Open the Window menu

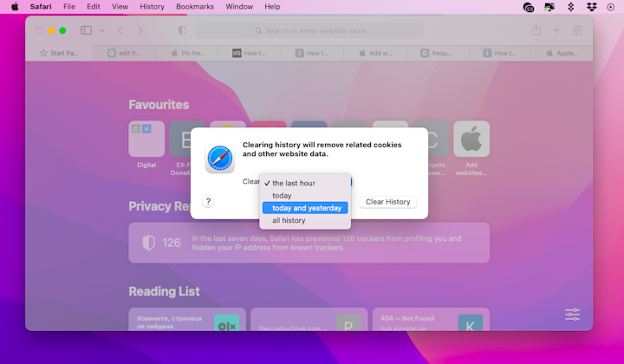click(239, 7)
